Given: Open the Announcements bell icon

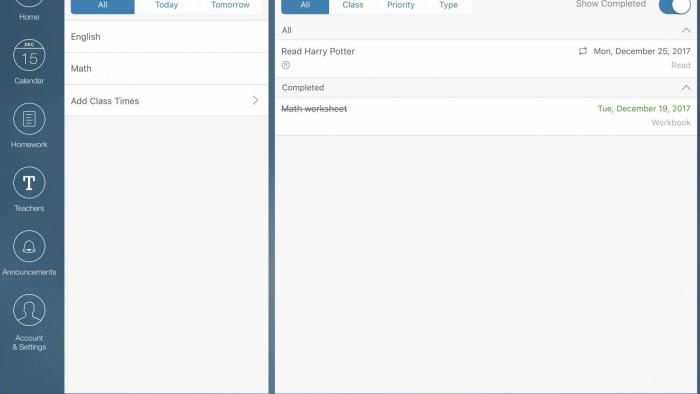Looking at the screenshot, I should (x=29, y=246).
